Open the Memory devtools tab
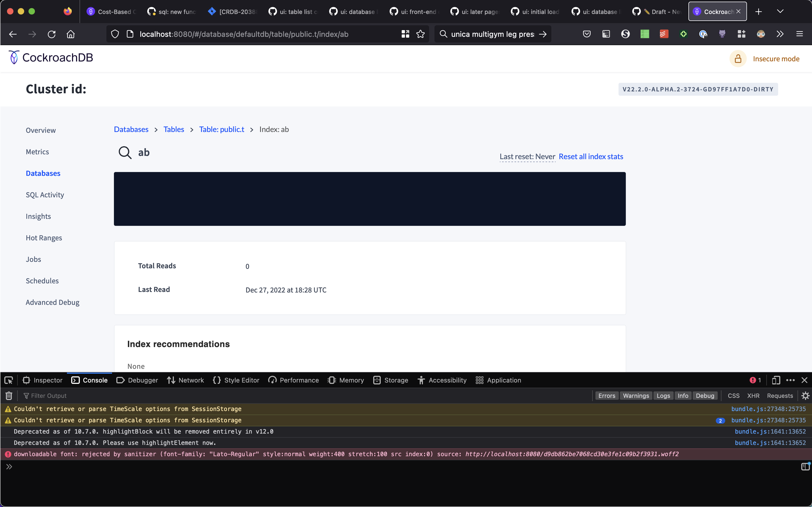Image resolution: width=812 pixels, height=507 pixels. (x=346, y=380)
